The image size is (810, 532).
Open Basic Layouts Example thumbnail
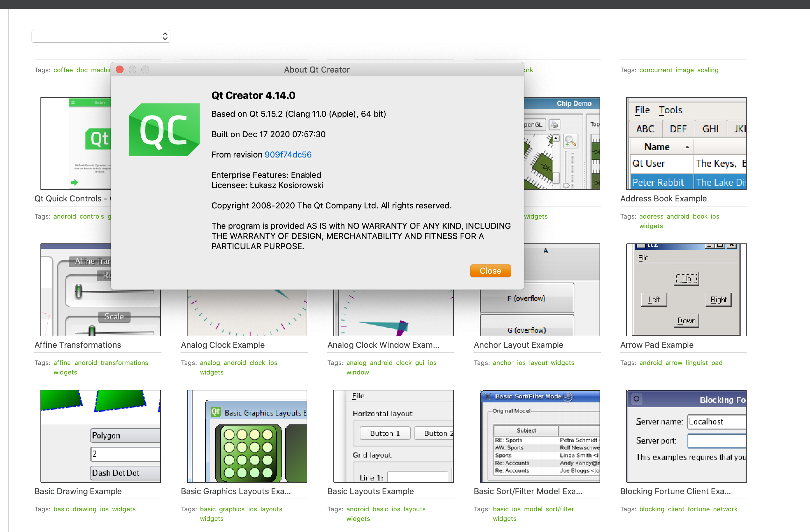(x=393, y=436)
